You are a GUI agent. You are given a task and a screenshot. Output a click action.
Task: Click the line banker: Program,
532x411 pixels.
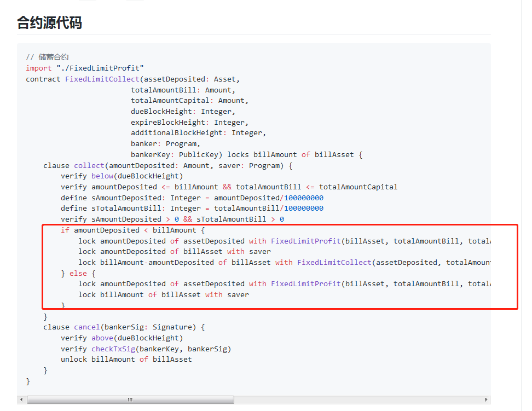click(166, 143)
